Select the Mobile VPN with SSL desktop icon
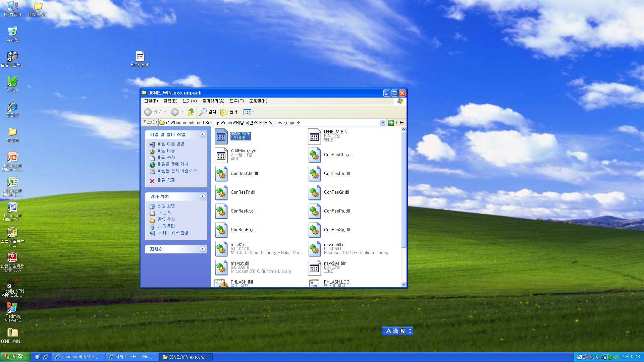 [13, 287]
